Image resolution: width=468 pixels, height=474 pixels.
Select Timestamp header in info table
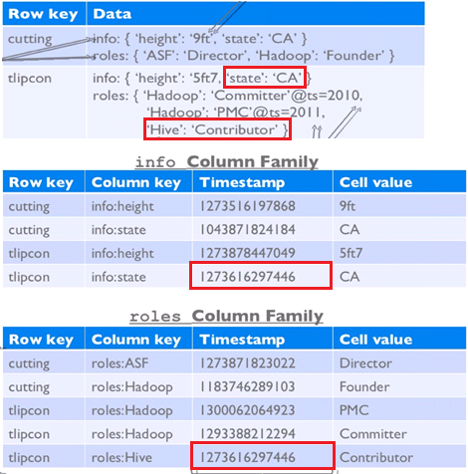242,182
